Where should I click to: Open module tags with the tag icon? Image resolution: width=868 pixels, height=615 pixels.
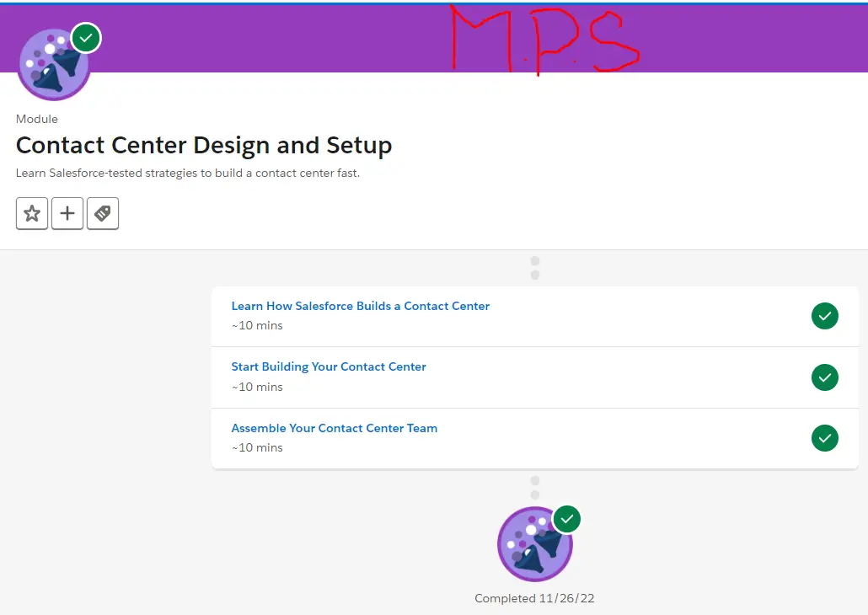(103, 213)
